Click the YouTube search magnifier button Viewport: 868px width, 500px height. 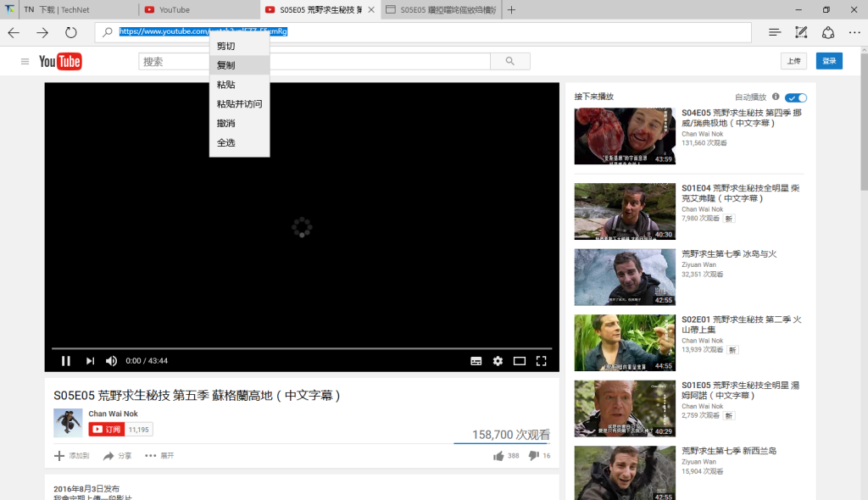coord(509,62)
